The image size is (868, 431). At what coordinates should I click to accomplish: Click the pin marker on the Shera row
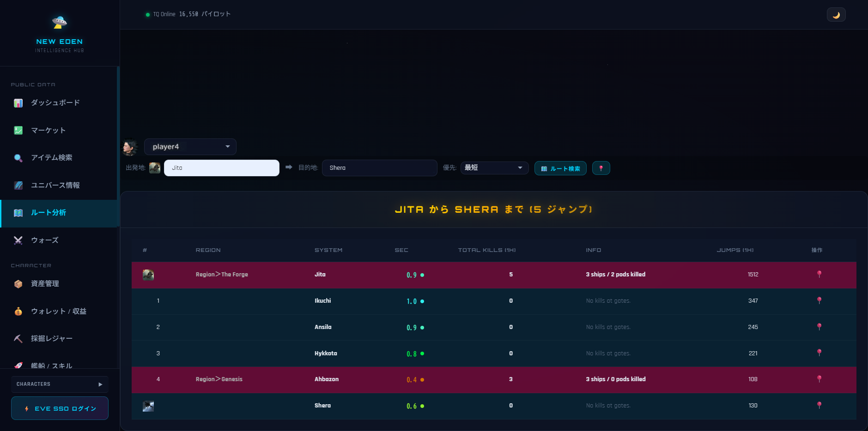[819, 406]
